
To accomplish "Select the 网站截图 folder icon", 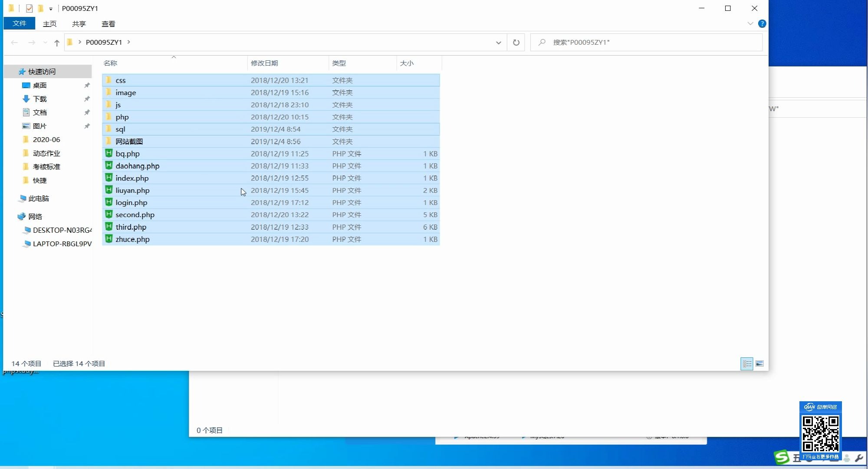I will (109, 141).
